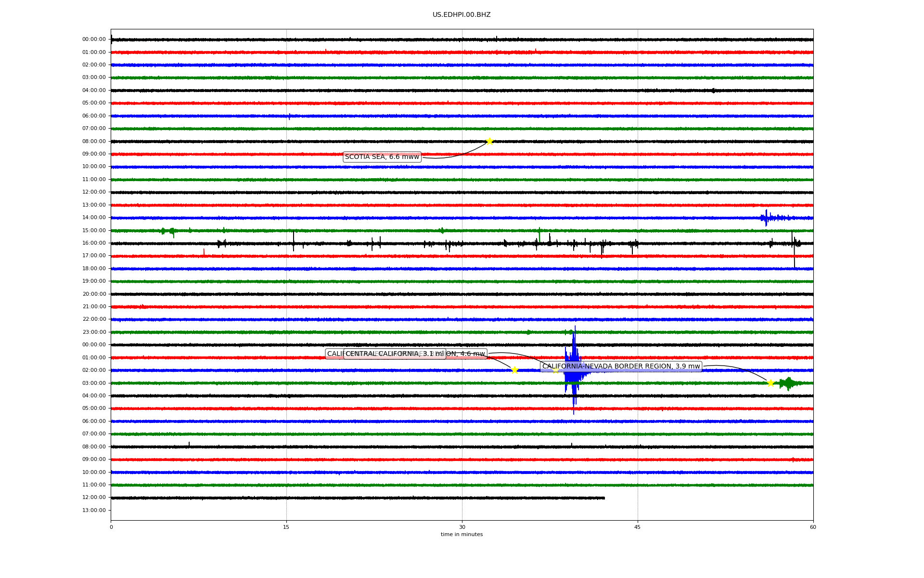This screenshot has width=924, height=578.
Task: Click the 21:00:00 time label
Action: click(94, 307)
